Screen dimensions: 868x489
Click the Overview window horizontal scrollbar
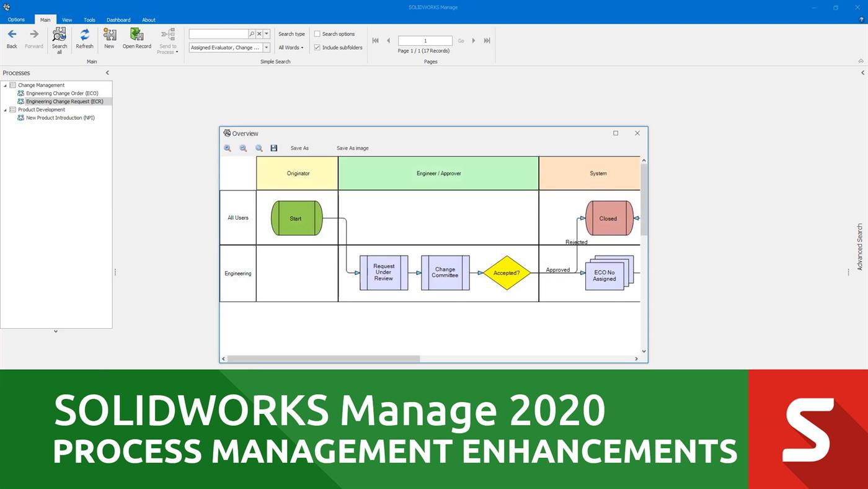(322, 358)
